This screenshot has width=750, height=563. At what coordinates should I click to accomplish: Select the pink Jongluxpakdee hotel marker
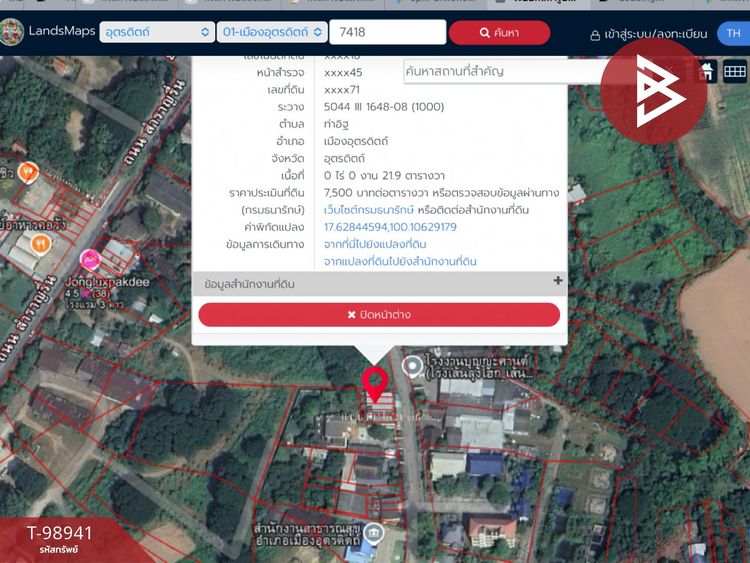90,260
